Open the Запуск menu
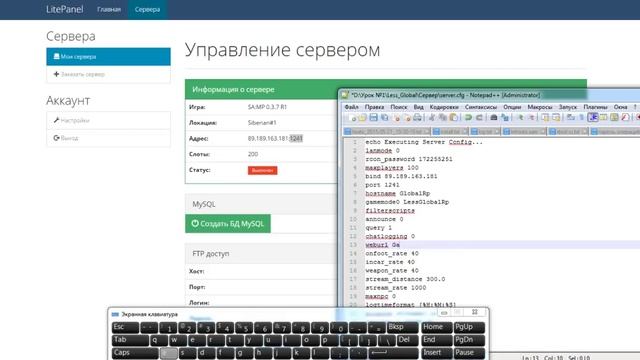 [x=568, y=107]
